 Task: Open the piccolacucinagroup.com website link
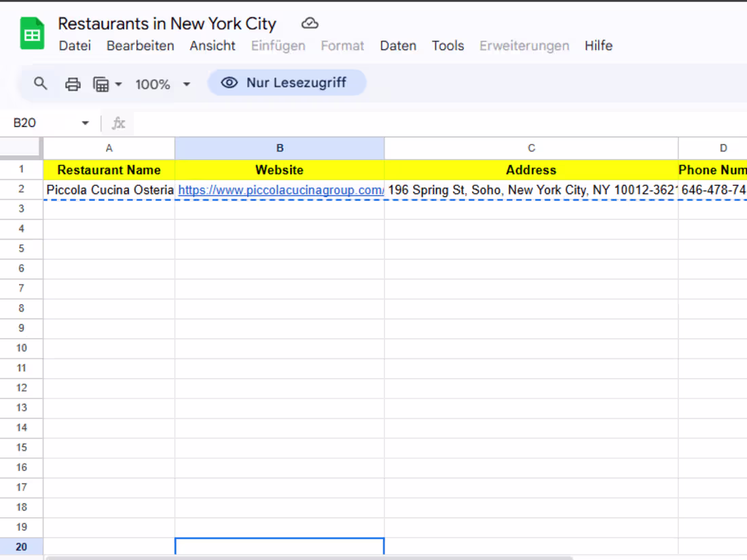281,190
